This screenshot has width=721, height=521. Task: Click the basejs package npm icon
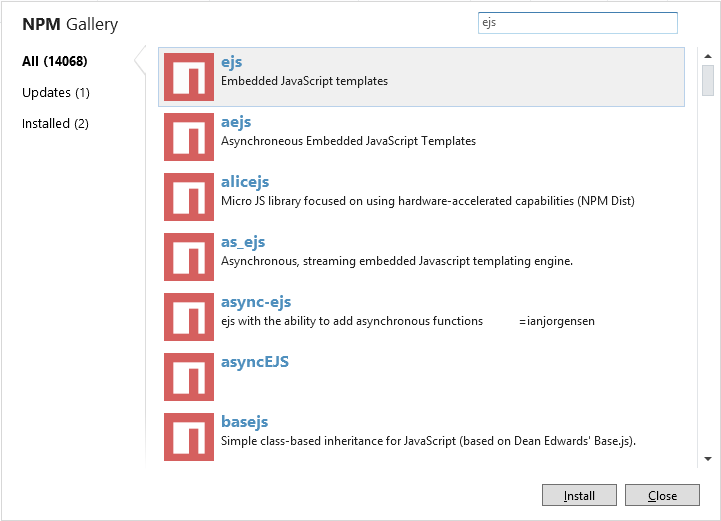[x=189, y=437]
